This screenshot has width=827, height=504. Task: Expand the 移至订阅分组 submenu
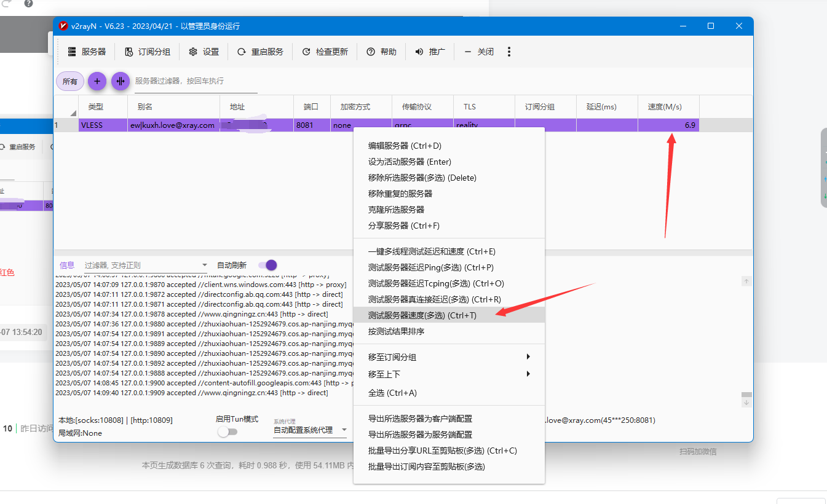(x=449, y=357)
